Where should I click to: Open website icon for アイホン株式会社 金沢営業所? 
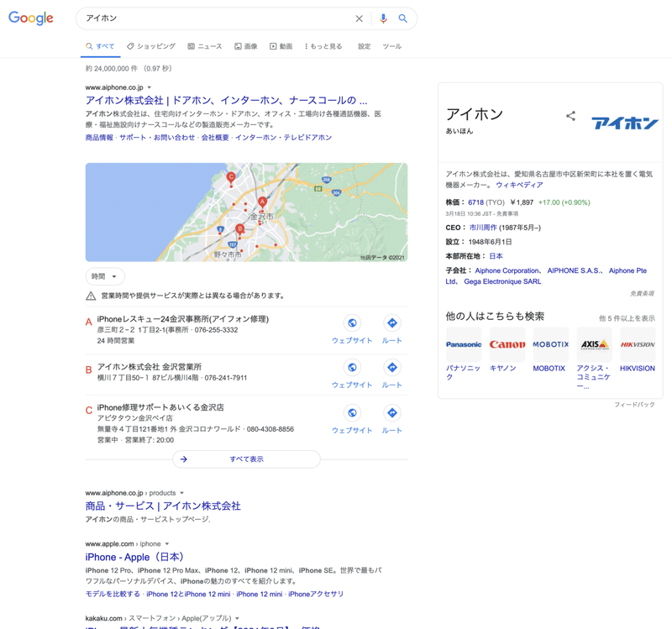(x=352, y=367)
